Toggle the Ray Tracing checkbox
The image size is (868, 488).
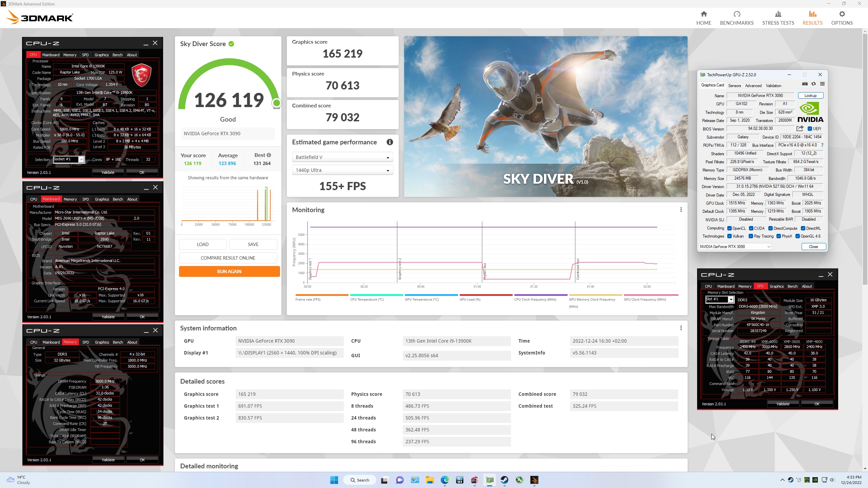[751, 236]
